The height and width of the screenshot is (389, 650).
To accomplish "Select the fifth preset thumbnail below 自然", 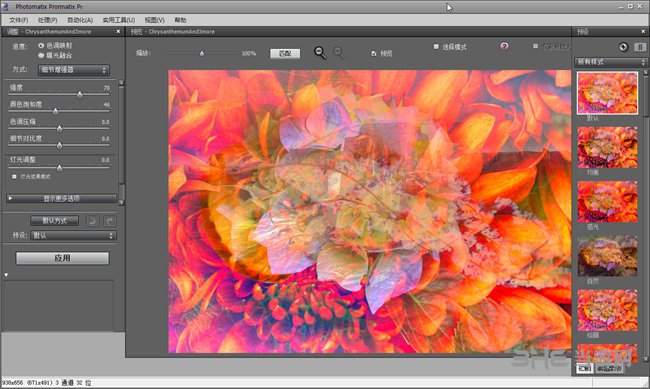I will (x=607, y=310).
